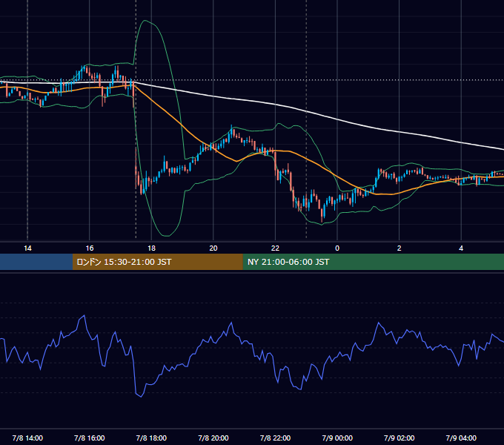Click the 7/8 18:00 time label
This screenshot has height=445, width=504.
151,438
